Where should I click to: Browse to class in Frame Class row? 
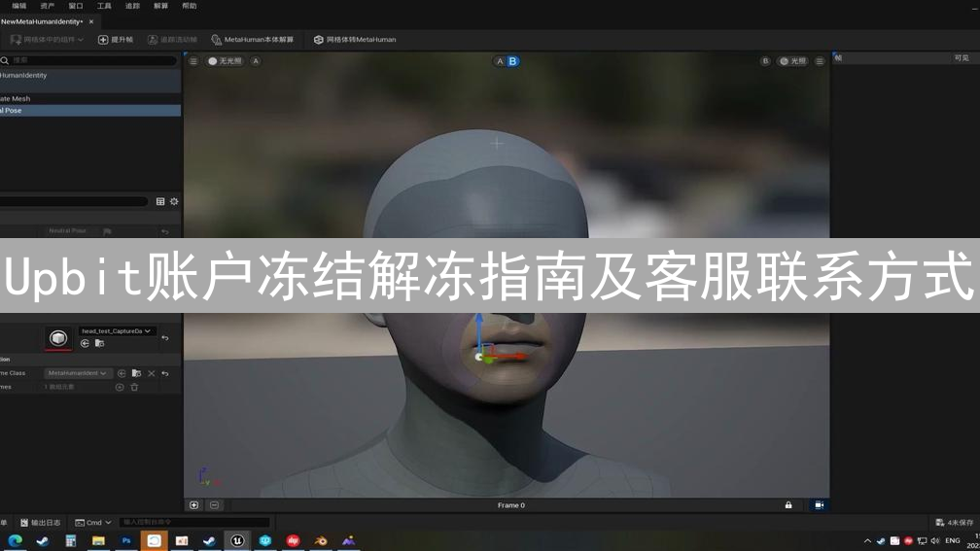136,373
